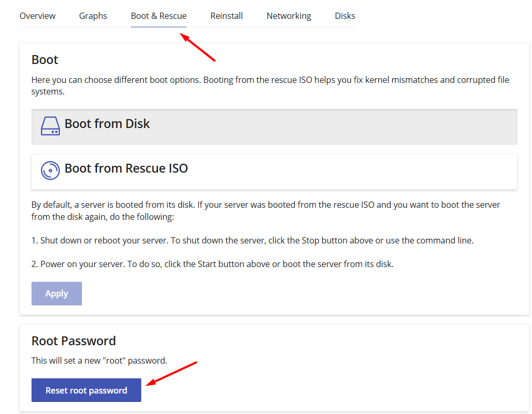Screen dimensions: 532x414
Task: Click the red arrow beside Reset root password
Action: pyautogui.click(x=171, y=373)
